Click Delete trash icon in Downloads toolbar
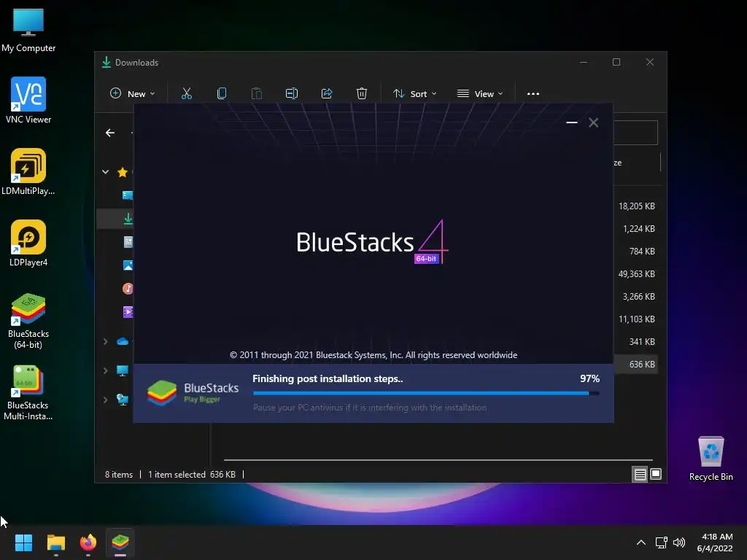This screenshot has width=747, height=560. point(362,93)
